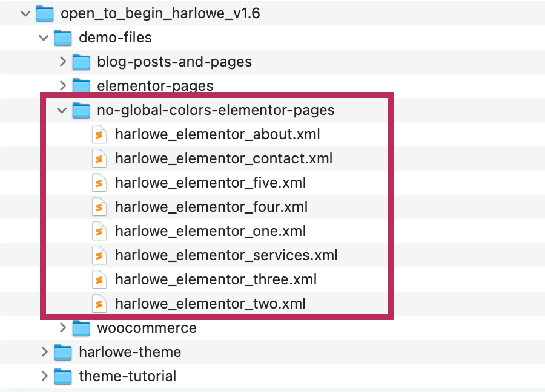The height and width of the screenshot is (392, 545).
Task: Expand the harlowe-theme folder
Action: tap(44, 351)
